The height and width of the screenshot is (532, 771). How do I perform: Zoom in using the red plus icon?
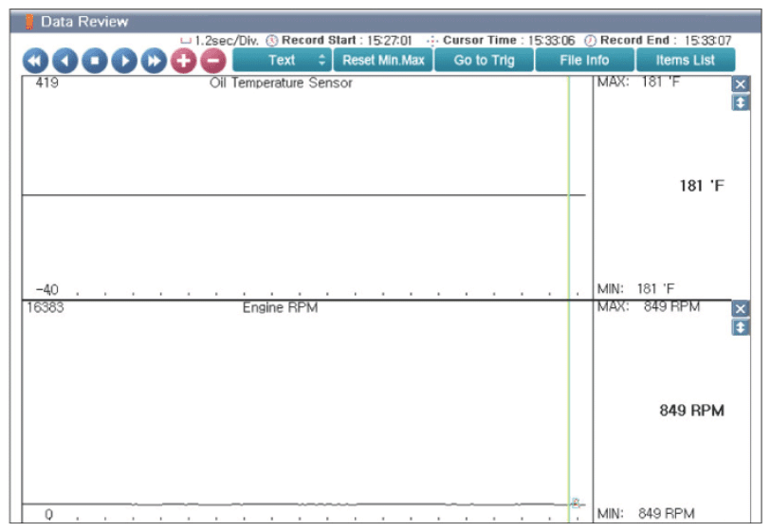183,61
